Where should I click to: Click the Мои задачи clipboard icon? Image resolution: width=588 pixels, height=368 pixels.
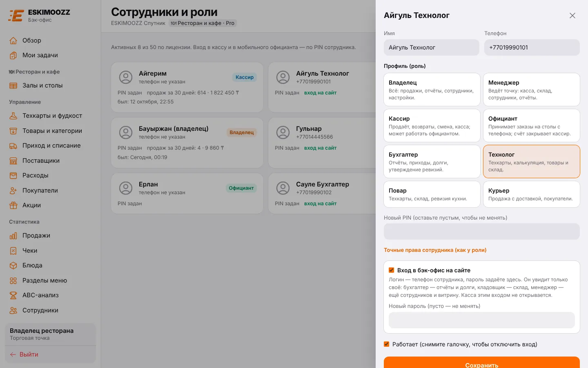tap(13, 55)
